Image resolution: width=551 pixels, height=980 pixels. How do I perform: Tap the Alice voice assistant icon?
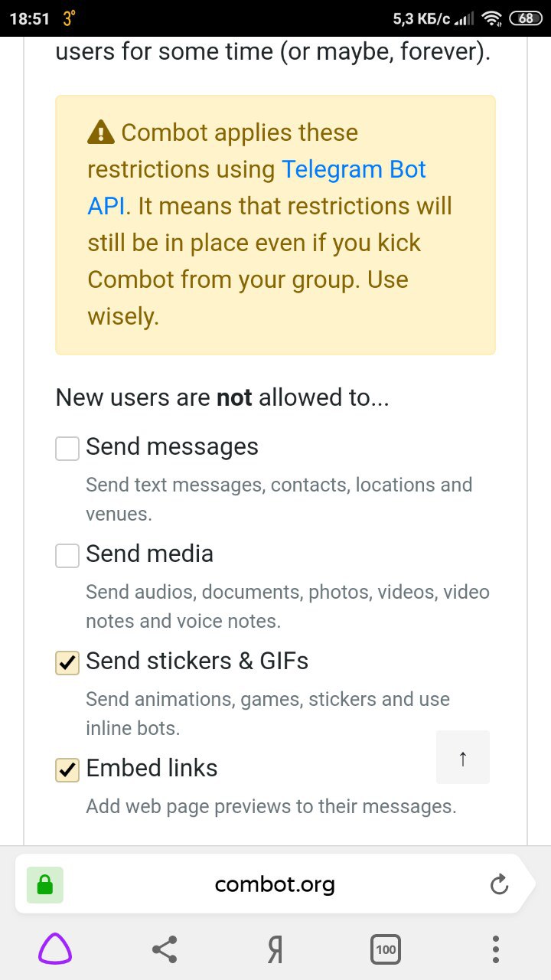pos(55,950)
